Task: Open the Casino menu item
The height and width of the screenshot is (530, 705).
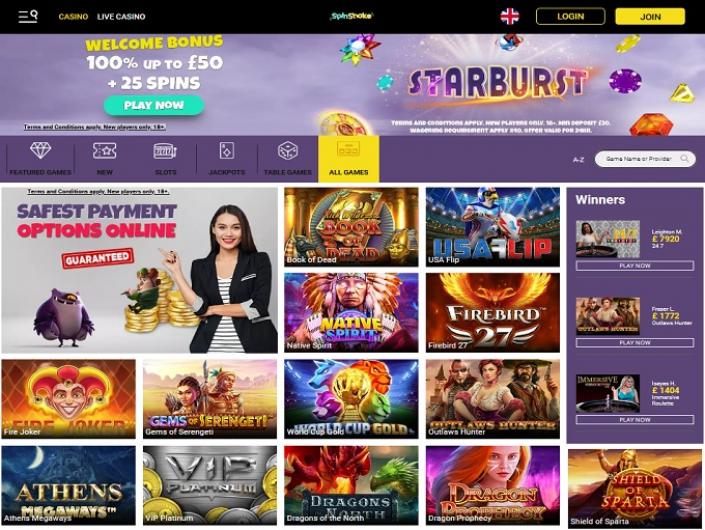Action: 73,17
